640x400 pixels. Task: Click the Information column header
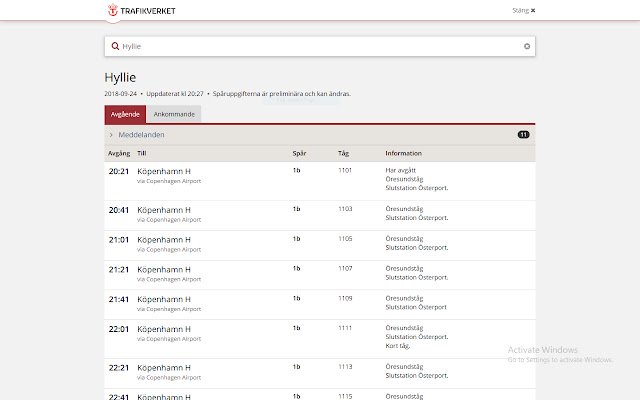point(403,153)
